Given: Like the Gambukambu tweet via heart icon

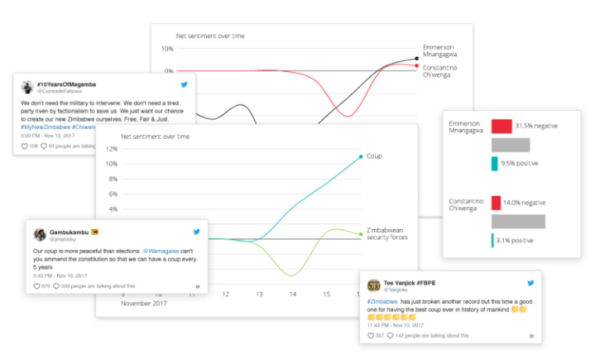Looking at the screenshot, I should pos(36,287).
